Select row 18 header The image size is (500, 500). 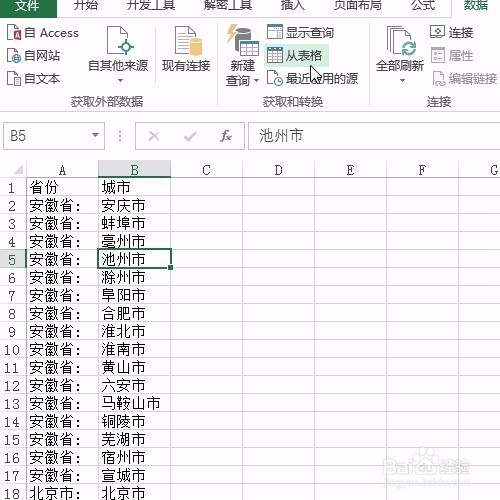[12, 493]
